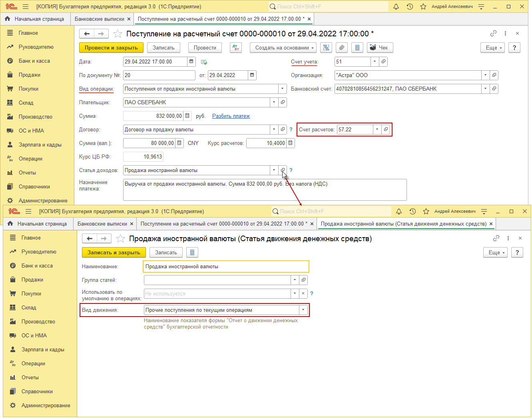532x418 pixels.
Task: Open calendar picker for the 'от' date
Action: 252,75
